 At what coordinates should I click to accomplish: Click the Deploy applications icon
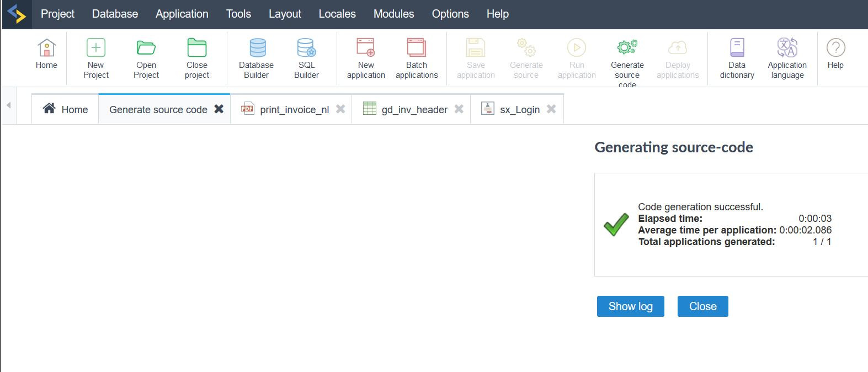678,48
